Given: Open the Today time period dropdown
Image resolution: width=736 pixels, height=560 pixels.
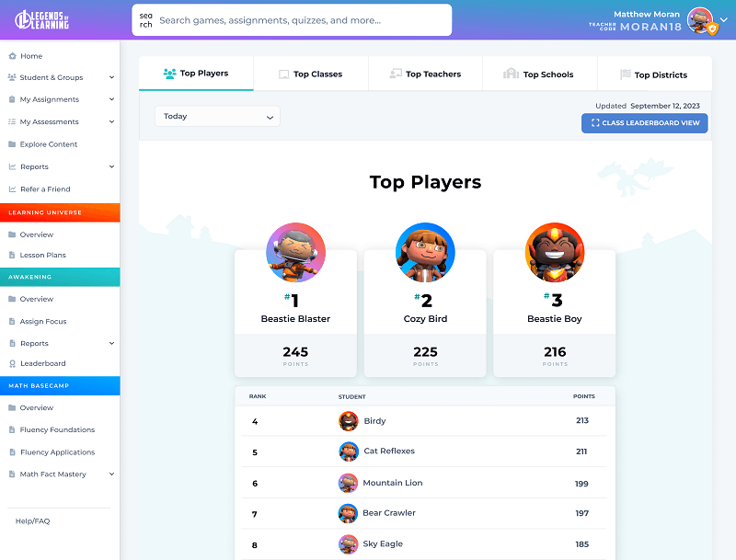Looking at the screenshot, I should point(217,117).
